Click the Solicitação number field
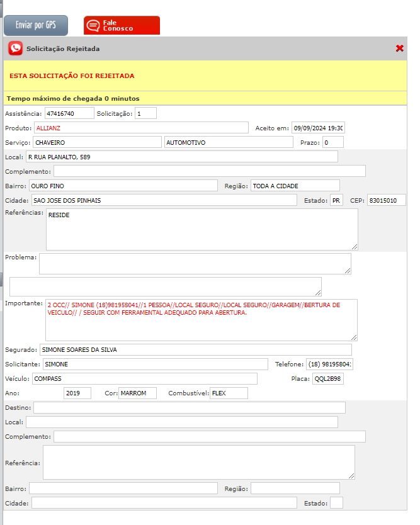The width and height of the screenshot is (420, 525). (x=145, y=113)
